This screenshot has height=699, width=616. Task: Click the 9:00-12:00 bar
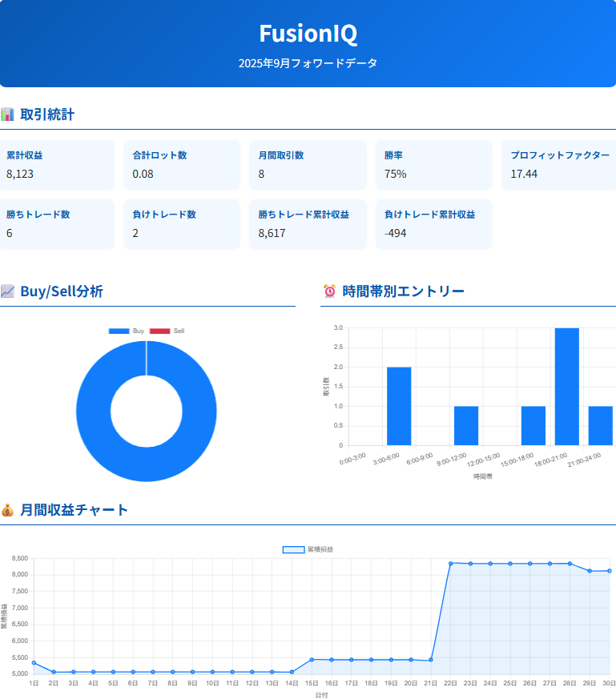click(466, 425)
